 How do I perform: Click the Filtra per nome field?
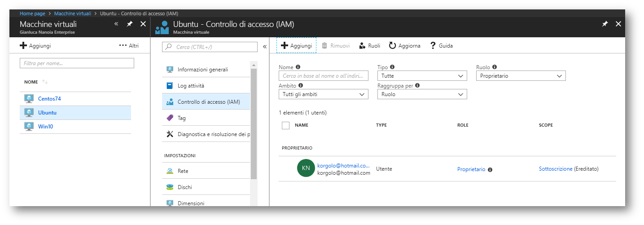coord(77,63)
